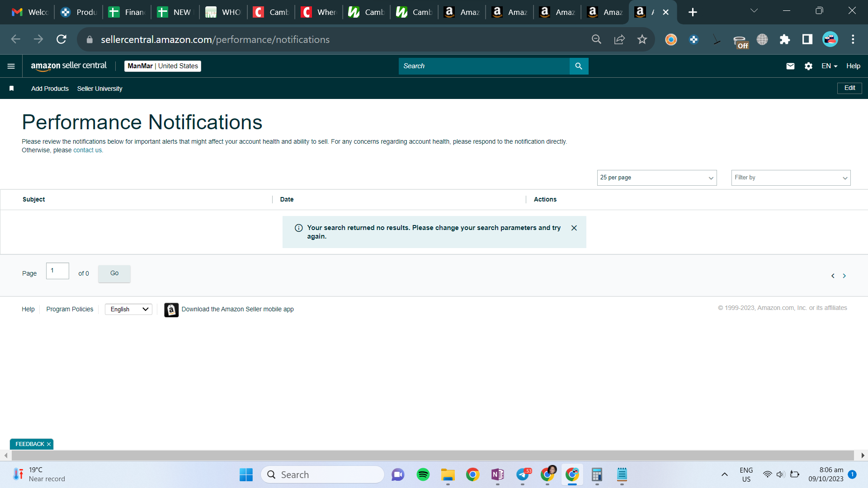
Task: Reload the browser page
Action: (x=61, y=39)
